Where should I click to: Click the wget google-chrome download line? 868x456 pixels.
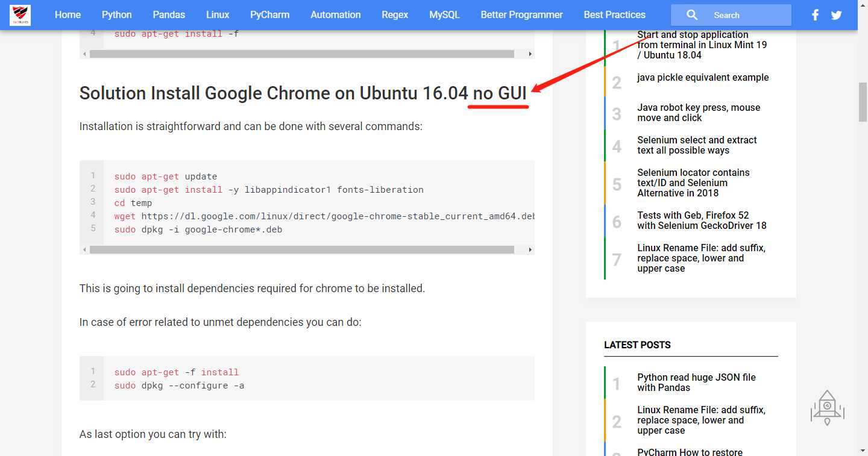click(x=325, y=216)
